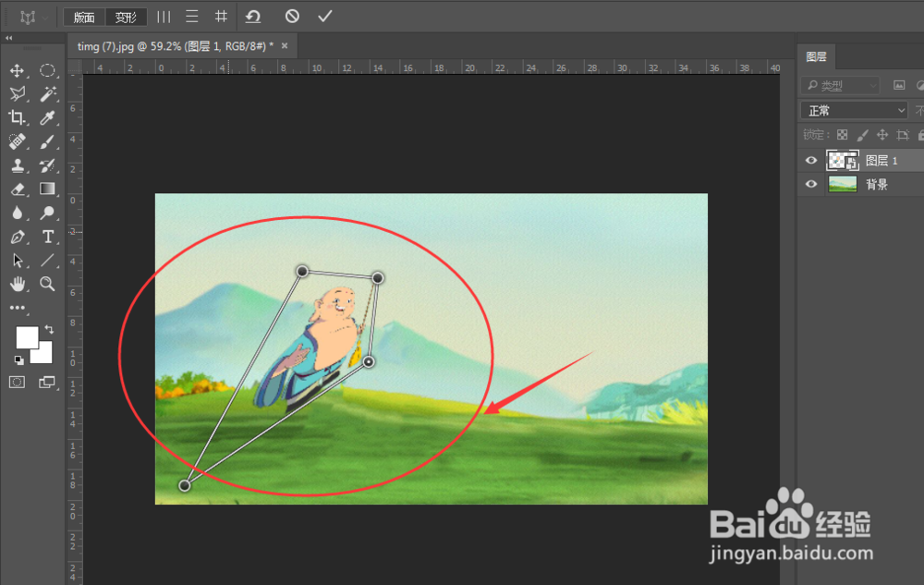
Task: Select the layer named 图层 1
Action: 881,160
